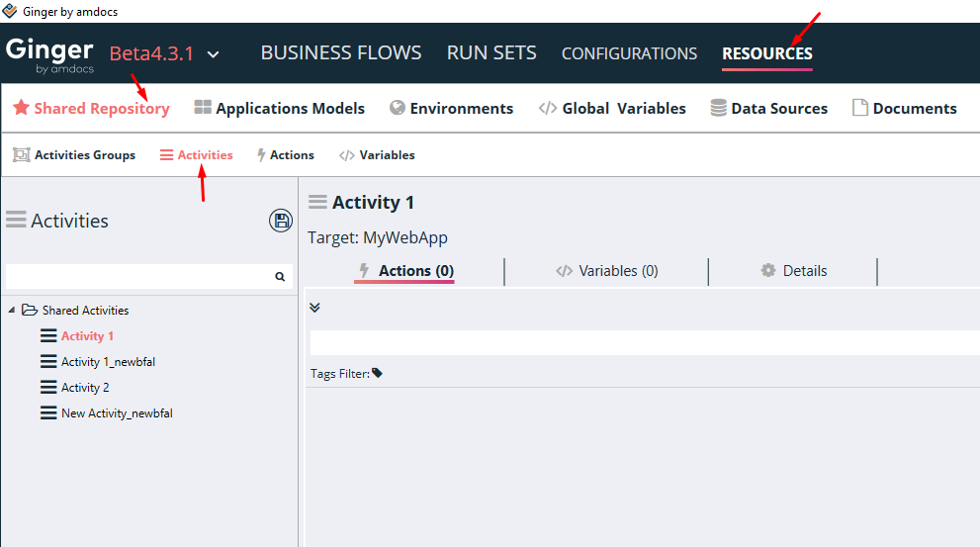Expand the double-chevron panel above filter
Image resolution: width=980 pixels, height=547 pixels.
(314, 308)
